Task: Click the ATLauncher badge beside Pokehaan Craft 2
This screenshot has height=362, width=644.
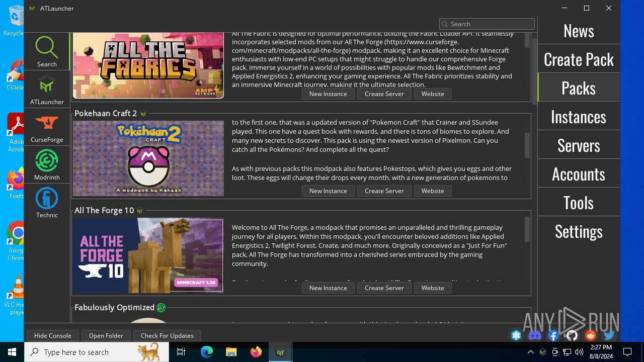Action: (143, 114)
